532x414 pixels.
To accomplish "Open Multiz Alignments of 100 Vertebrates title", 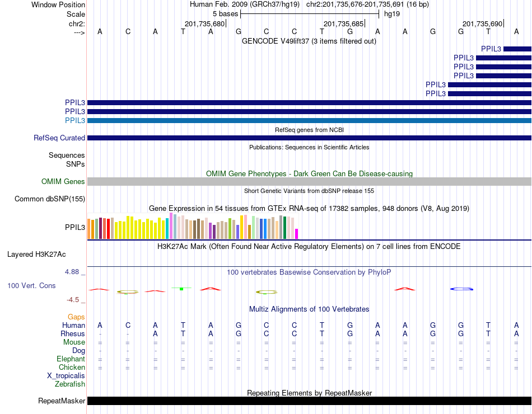I will (x=309, y=309).
